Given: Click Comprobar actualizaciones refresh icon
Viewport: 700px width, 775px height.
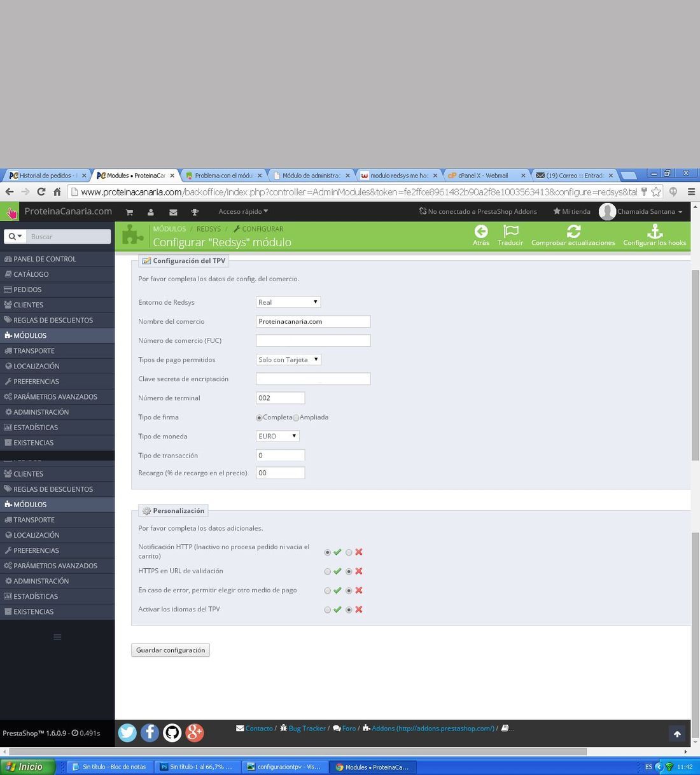Looking at the screenshot, I should (573, 232).
